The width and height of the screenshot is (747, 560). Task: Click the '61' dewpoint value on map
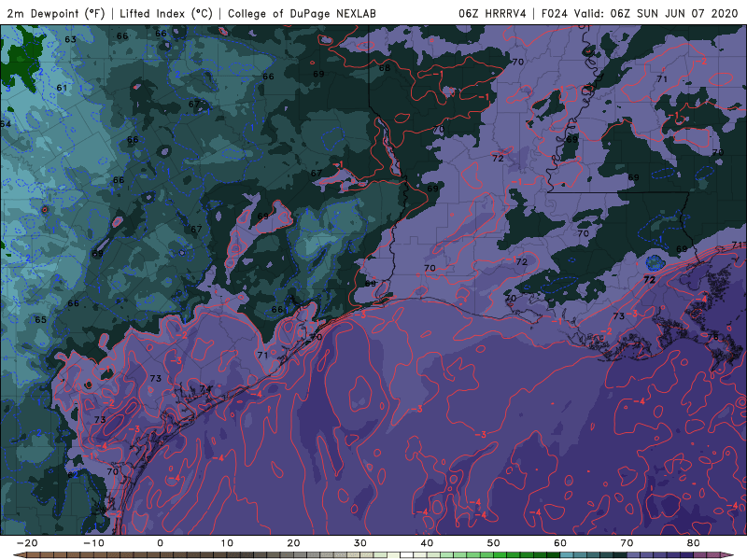pos(62,88)
